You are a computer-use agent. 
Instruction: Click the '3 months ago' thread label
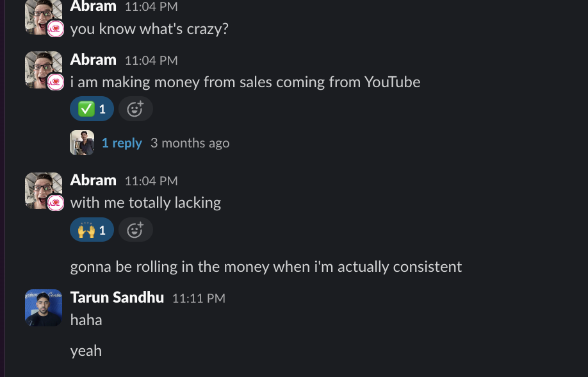[x=190, y=143]
